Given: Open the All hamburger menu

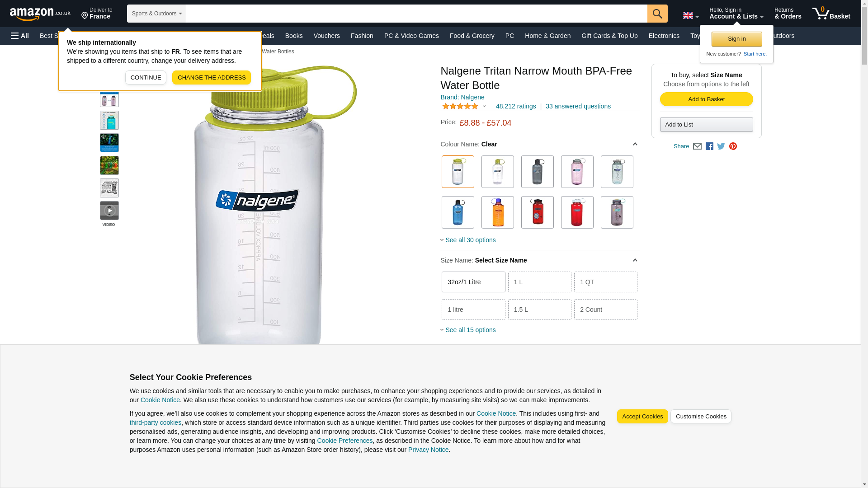Looking at the screenshot, I should tap(20, 36).
